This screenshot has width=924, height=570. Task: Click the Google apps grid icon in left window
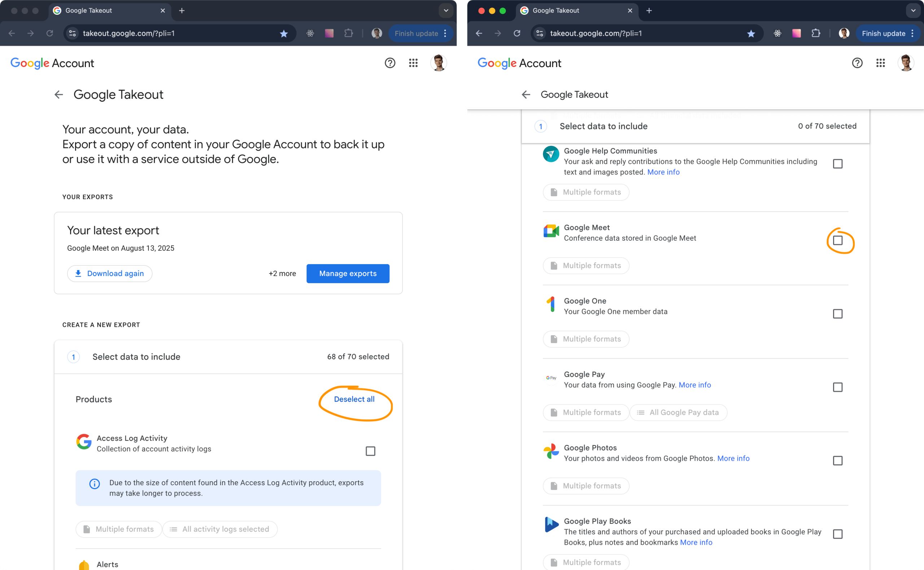[x=413, y=63]
